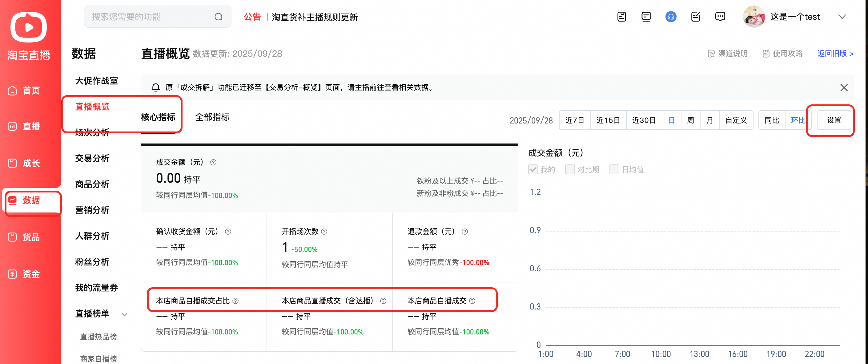Select 近7日 date range
The width and height of the screenshot is (868, 364).
(x=574, y=120)
